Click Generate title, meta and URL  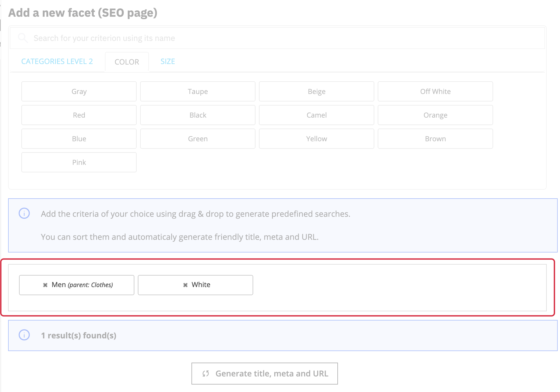tap(265, 374)
